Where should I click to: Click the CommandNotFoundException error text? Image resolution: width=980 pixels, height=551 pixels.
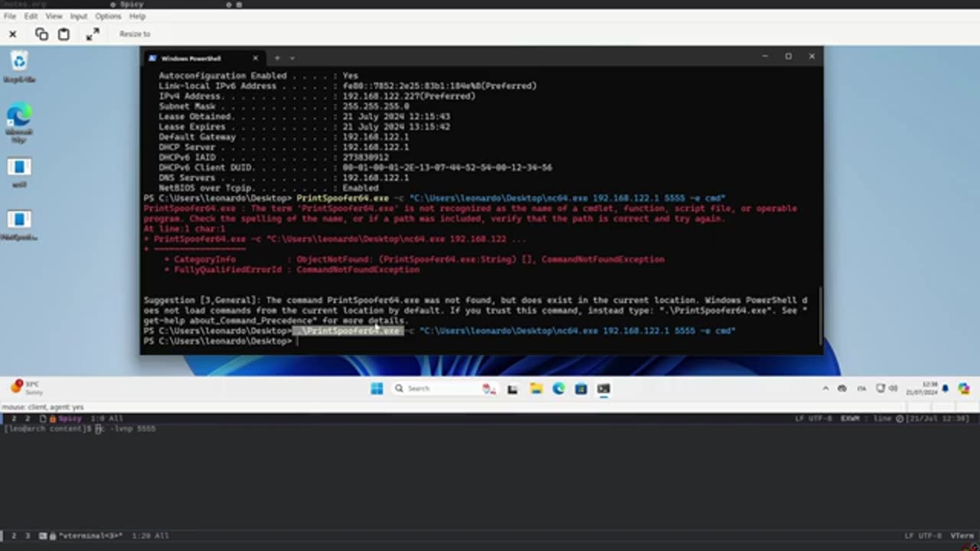tap(358, 269)
